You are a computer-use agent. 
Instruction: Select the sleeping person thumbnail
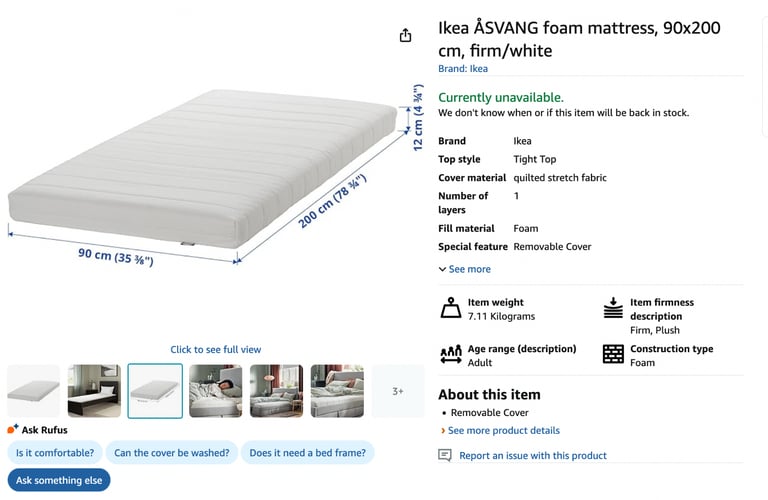(216, 391)
